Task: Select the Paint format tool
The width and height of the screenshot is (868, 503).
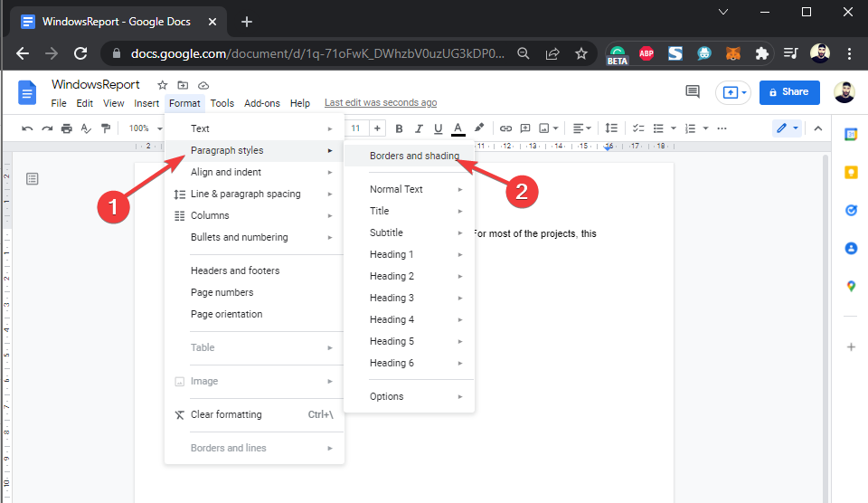Action: pos(106,128)
